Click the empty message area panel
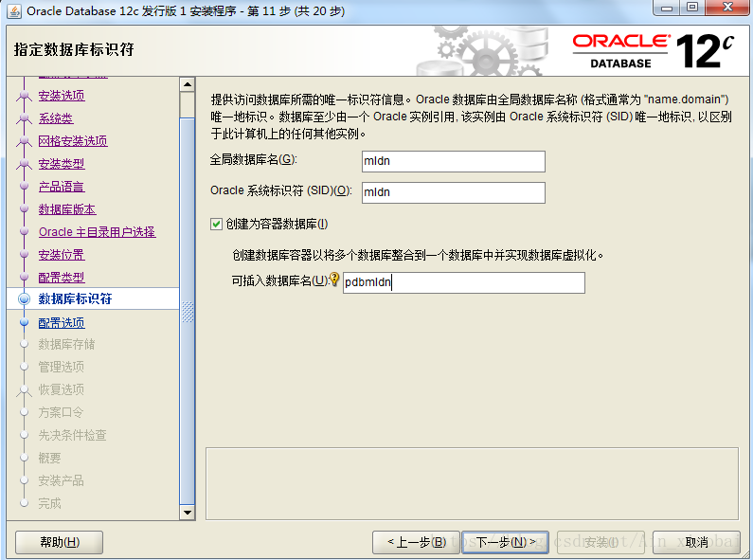The width and height of the screenshot is (753, 560). pos(472,483)
